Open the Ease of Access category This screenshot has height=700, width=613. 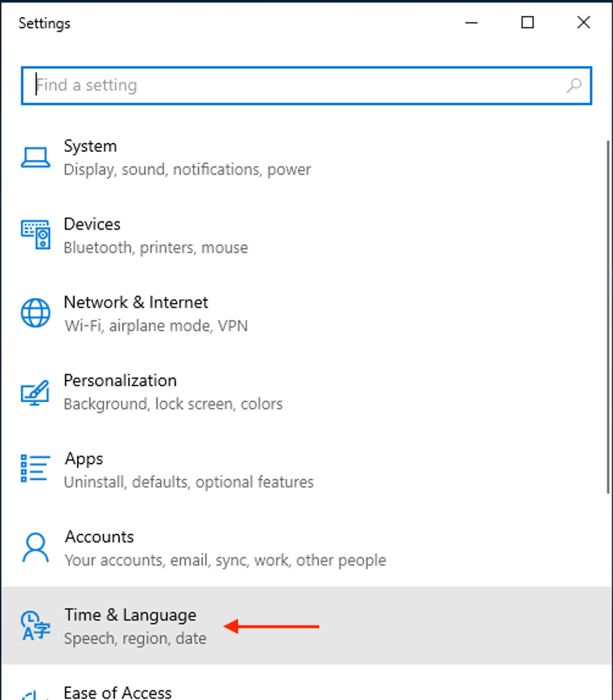tap(118, 692)
